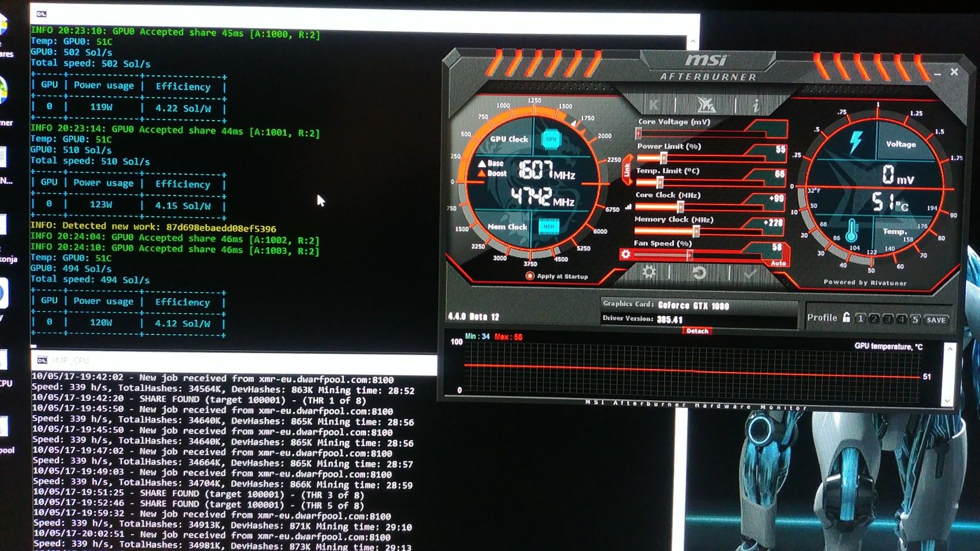
Task: Toggle the profile lock icon
Action: click(x=846, y=317)
